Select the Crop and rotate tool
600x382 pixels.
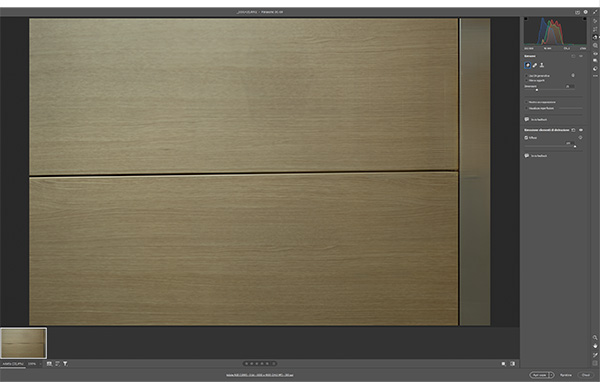[x=595, y=29]
